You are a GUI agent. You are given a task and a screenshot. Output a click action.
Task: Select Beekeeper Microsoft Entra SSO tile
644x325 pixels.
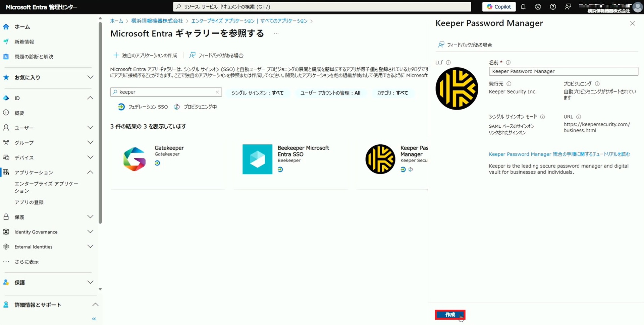point(290,159)
